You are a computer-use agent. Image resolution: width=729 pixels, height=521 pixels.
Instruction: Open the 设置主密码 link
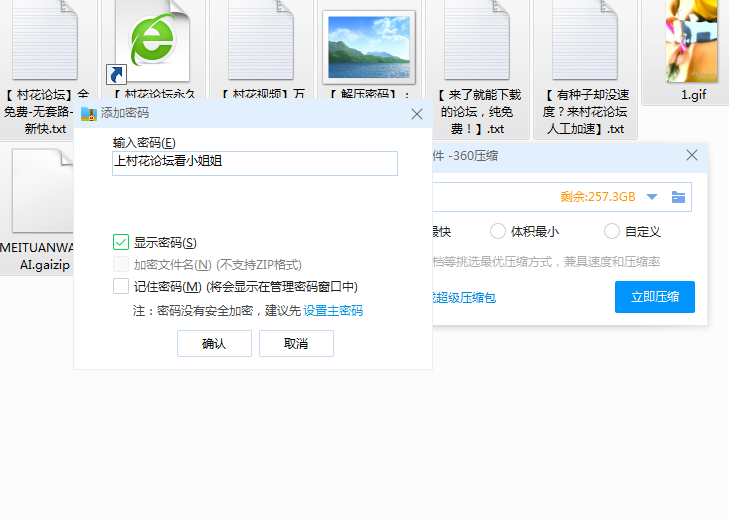[x=333, y=311]
